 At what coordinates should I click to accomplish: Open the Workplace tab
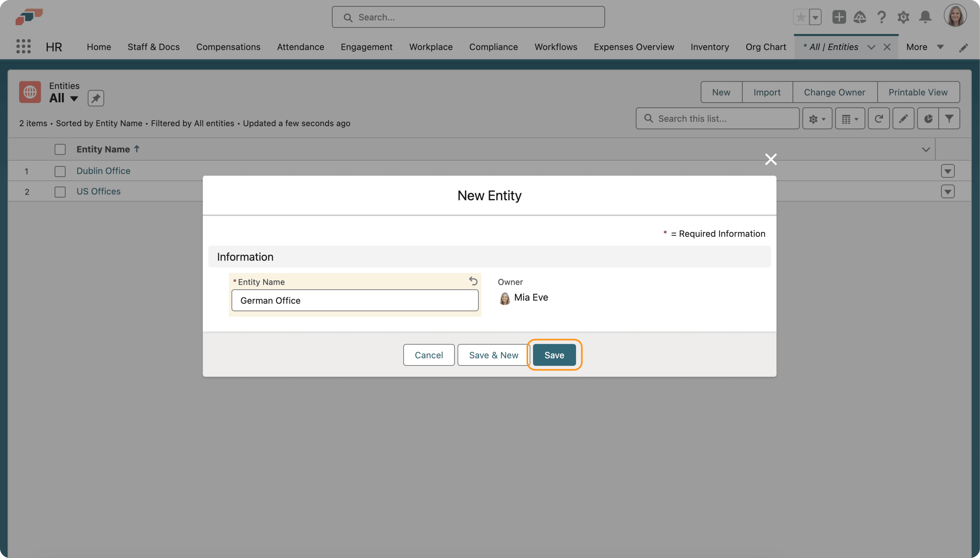pyautogui.click(x=431, y=47)
